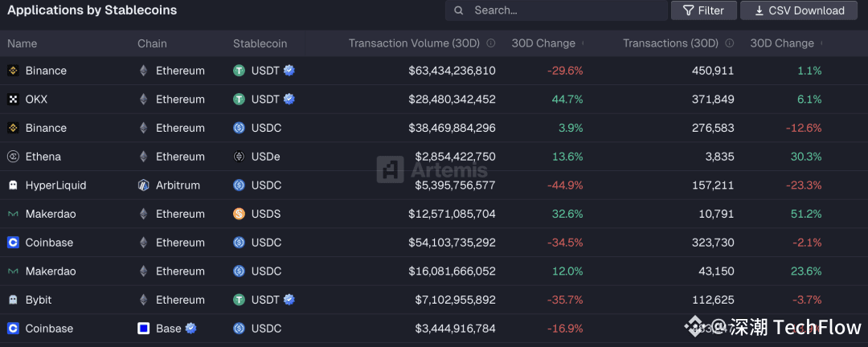
Task: Sort by first 30D Change column arrow
Action: 583,43
